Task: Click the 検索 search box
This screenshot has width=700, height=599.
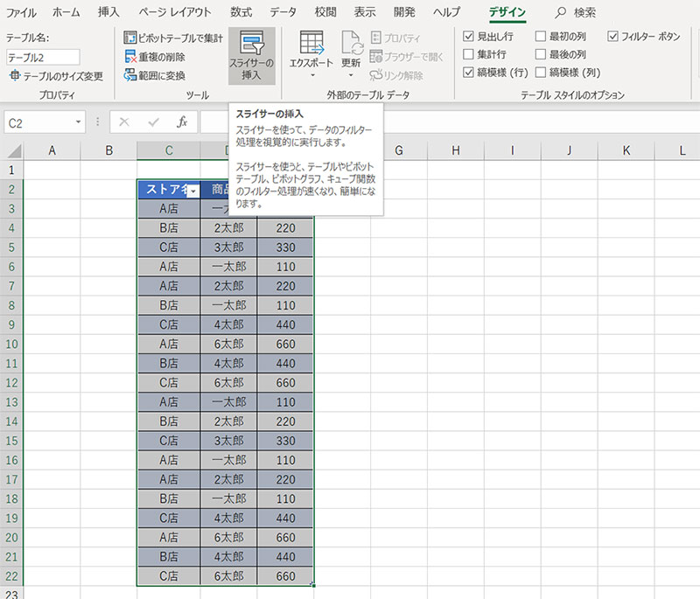Action: point(587,12)
